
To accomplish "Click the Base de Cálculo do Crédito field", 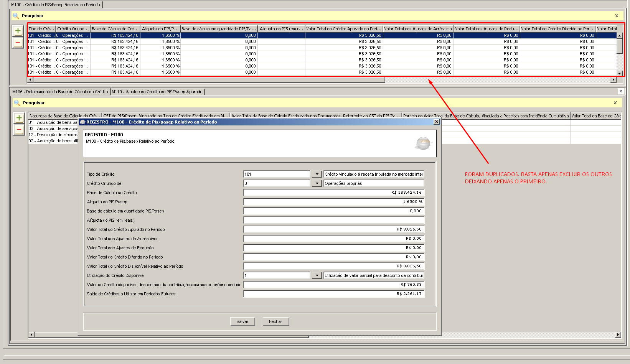I will (x=334, y=193).
